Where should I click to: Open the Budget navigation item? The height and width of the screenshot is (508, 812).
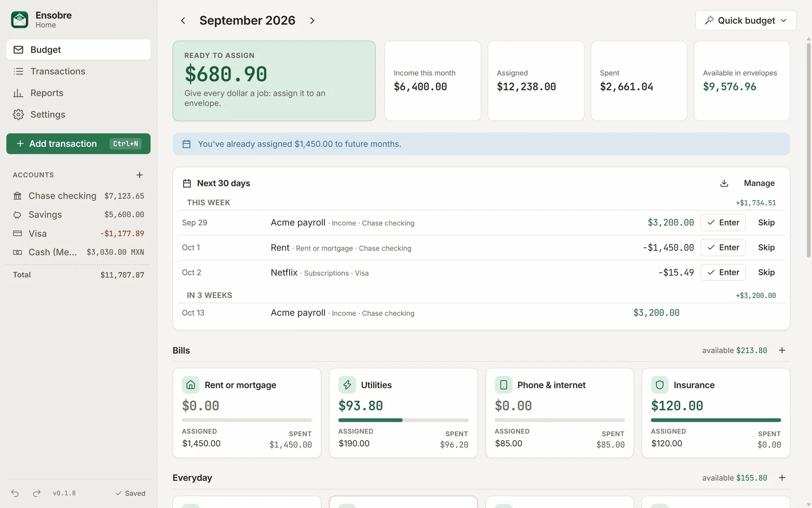tap(78, 50)
